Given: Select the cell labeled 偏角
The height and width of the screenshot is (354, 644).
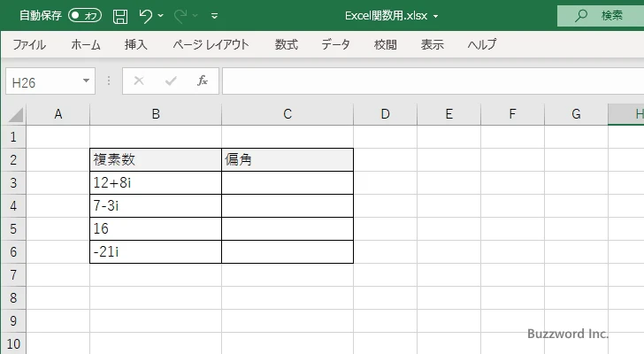Looking at the screenshot, I should click(287, 160).
